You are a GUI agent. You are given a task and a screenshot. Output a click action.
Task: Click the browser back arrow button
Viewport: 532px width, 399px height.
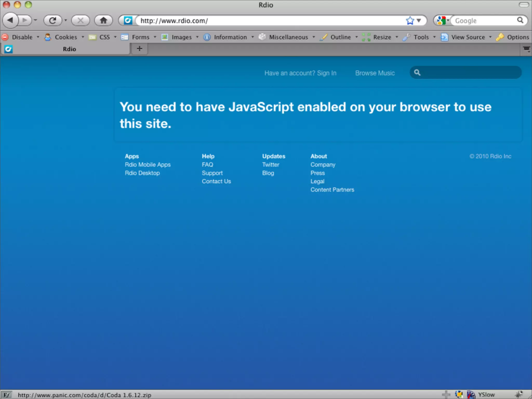pos(10,20)
